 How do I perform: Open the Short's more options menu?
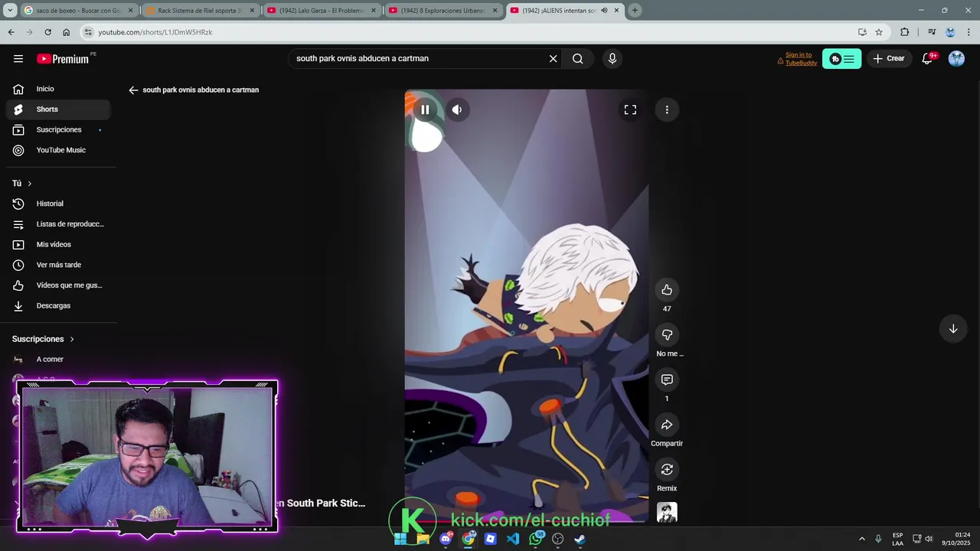pyautogui.click(x=667, y=110)
